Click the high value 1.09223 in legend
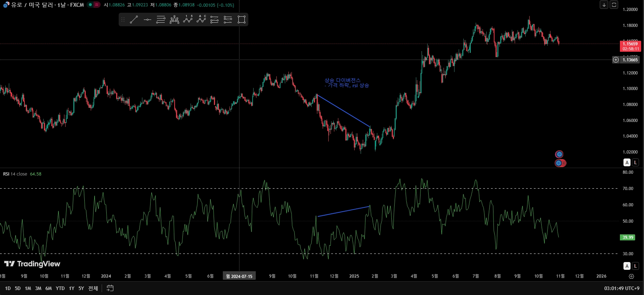Viewport: 644px width, 295px height. coord(140,5)
